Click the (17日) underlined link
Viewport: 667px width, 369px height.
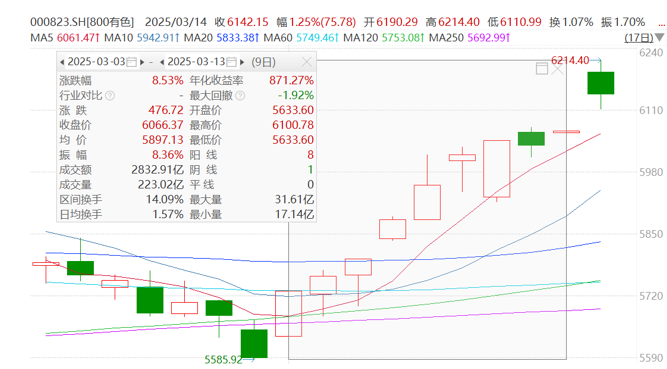pyautogui.click(x=638, y=38)
